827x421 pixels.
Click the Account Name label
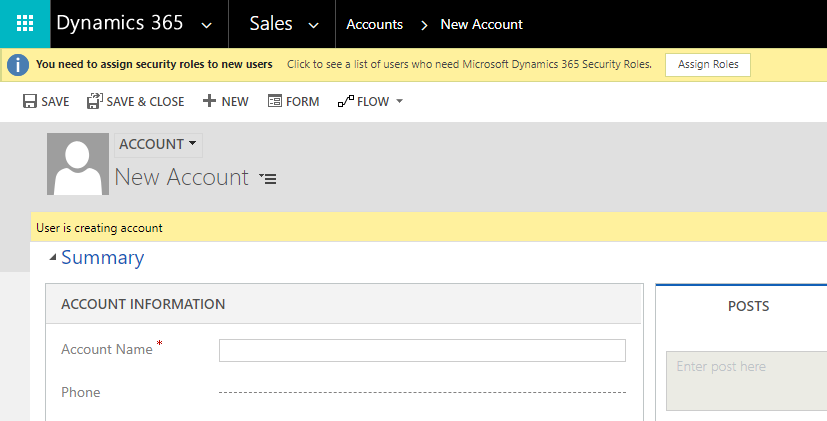click(107, 349)
